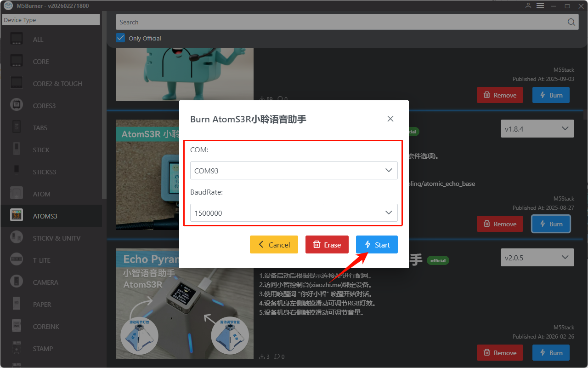
Task: Switch to the ALL device category
Action: 38,40
